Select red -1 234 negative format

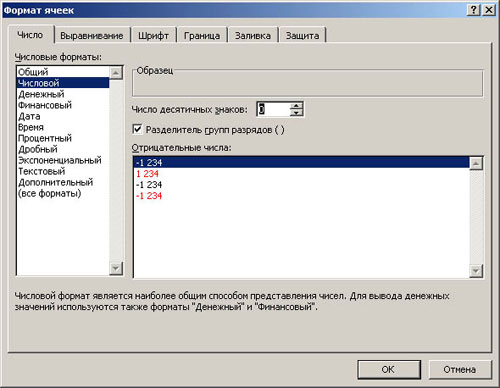301,195
